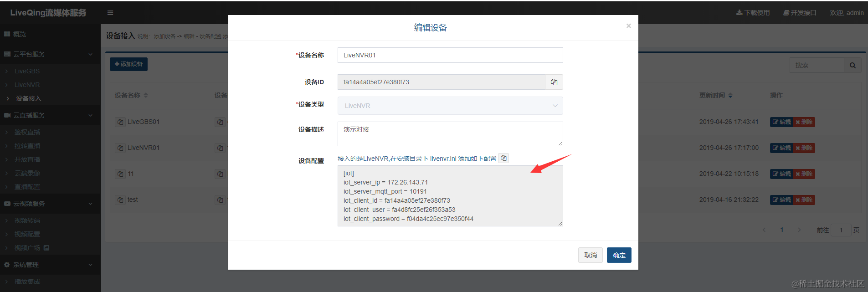Select page 1 in pagination
The width and height of the screenshot is (868, 292).
point(782,230)
